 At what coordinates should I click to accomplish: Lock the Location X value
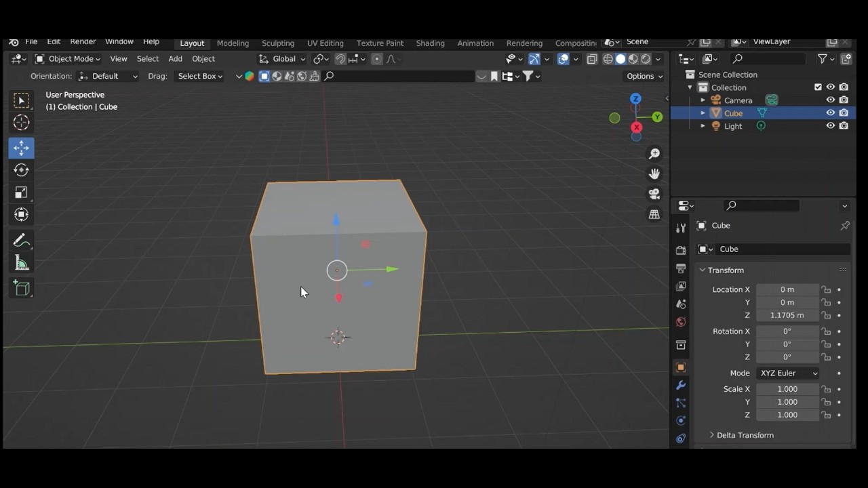point(826,289)
